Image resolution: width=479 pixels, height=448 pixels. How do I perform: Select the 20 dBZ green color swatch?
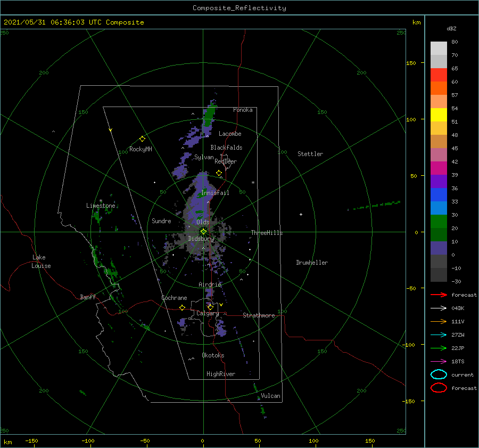pos(439,222)
